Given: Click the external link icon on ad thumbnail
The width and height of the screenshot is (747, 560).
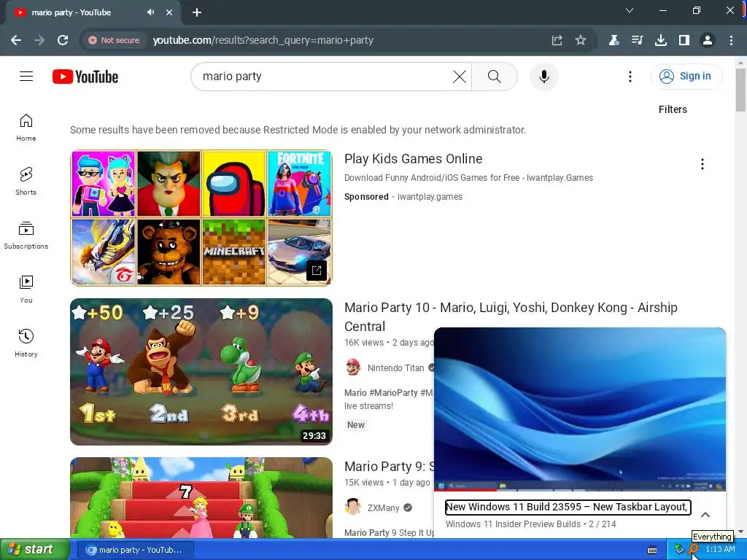Looking at the screenshot, I should pyautogui.click(x=317, y=271).
